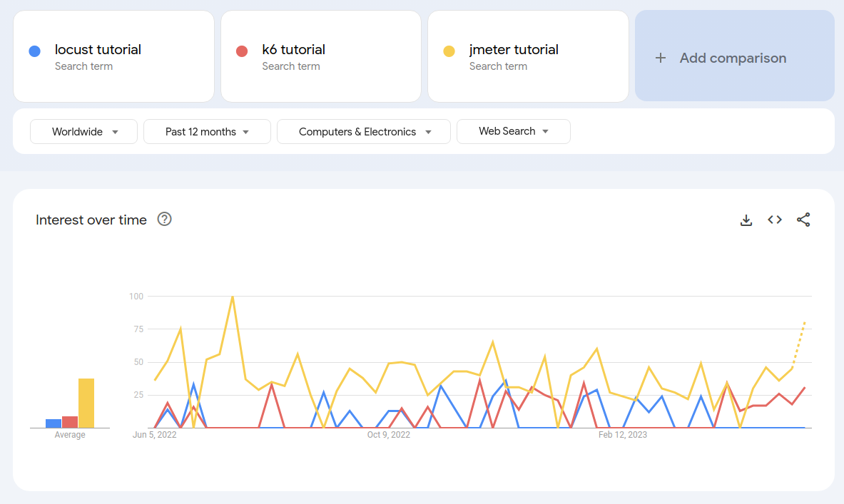Click the Jun 5, 2022 axis label
844x504 pixels.
click(155, 435)
